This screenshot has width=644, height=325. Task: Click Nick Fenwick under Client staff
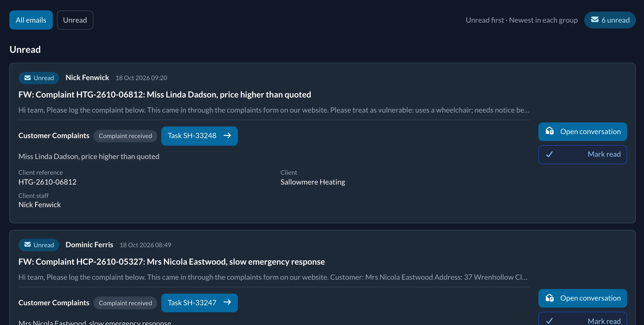point(39,205)
